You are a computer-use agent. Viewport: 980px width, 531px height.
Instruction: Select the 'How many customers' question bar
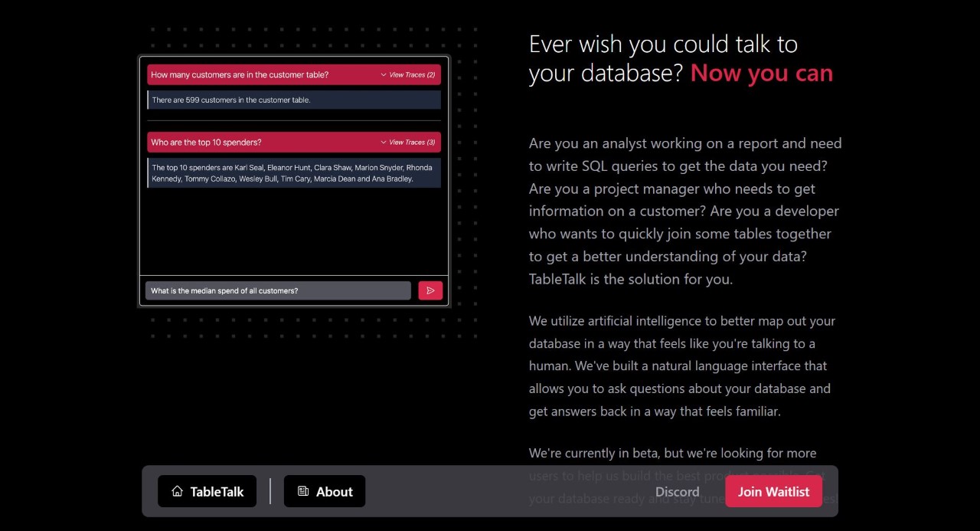pyautogui.click(x=294, y=74)
